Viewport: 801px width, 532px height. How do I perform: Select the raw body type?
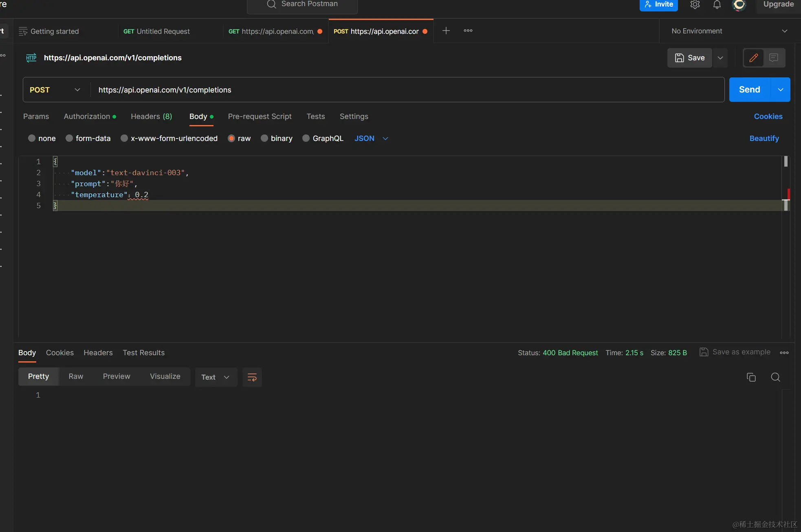click(x=231, y=138)
